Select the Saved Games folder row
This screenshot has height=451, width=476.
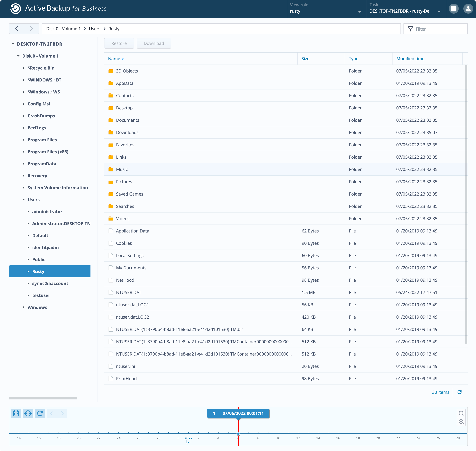point(284,194)
